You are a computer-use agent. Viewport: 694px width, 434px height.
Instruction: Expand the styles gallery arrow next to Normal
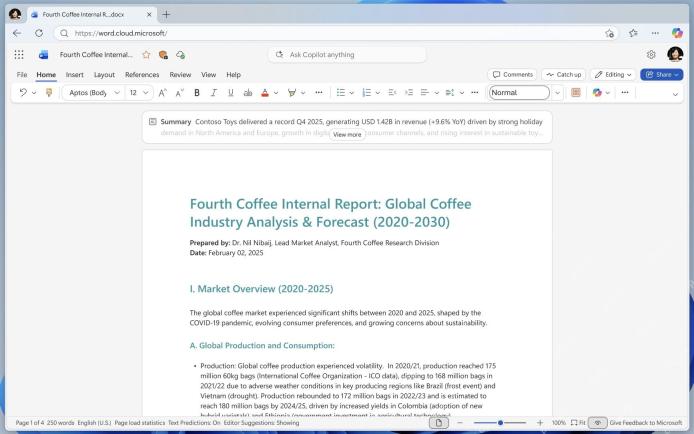coord(557,93)
